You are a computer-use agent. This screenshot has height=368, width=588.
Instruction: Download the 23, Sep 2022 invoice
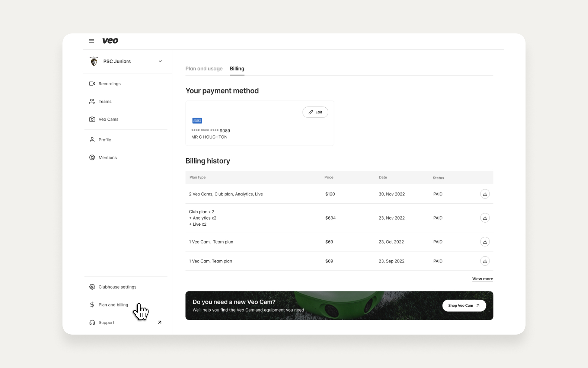tap(485, 261)
